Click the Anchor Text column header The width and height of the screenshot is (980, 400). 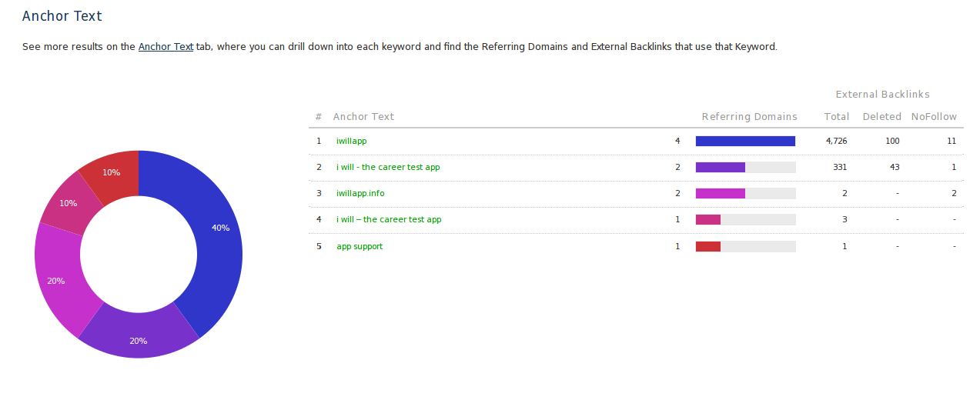click(x=363, y=117)
